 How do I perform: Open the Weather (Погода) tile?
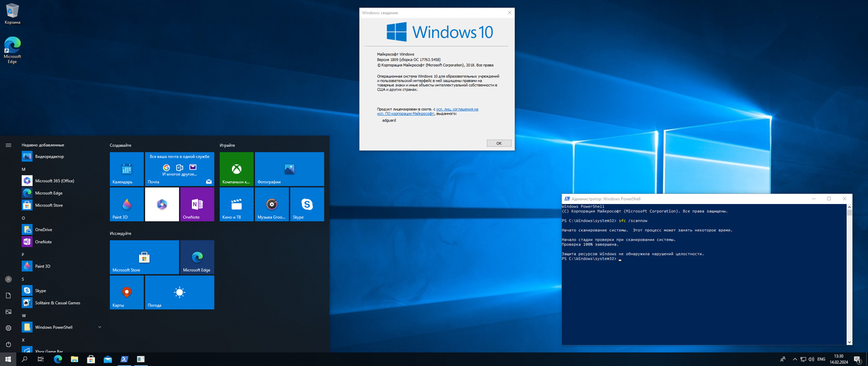180,292
